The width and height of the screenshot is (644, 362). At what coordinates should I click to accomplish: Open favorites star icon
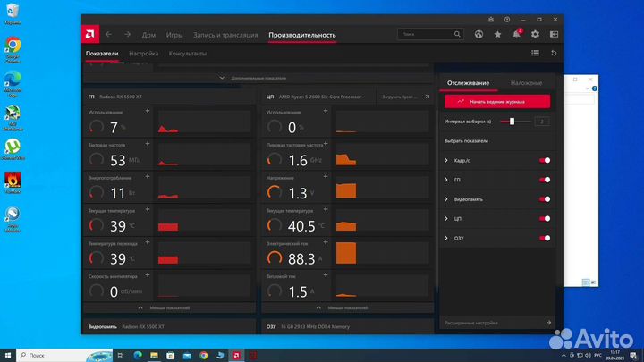tap(497, 35)
